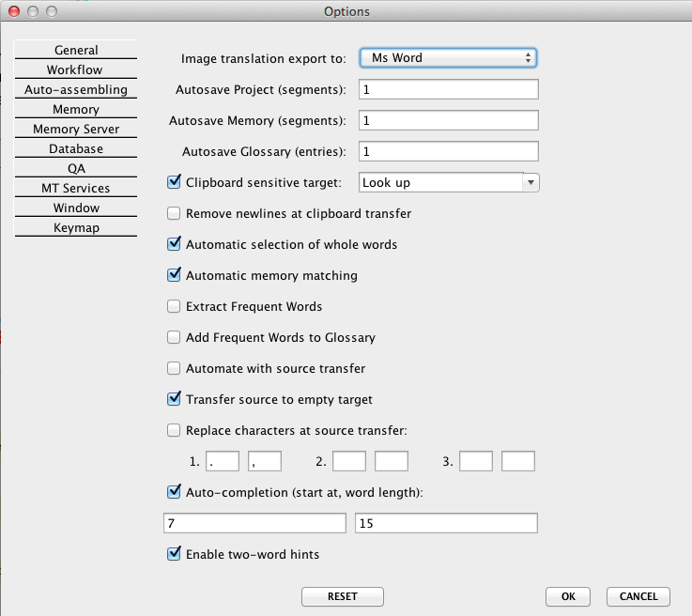The image size is (692, 616).
Task: Toggle Automatic memory matching off
Action: [174, 276]
